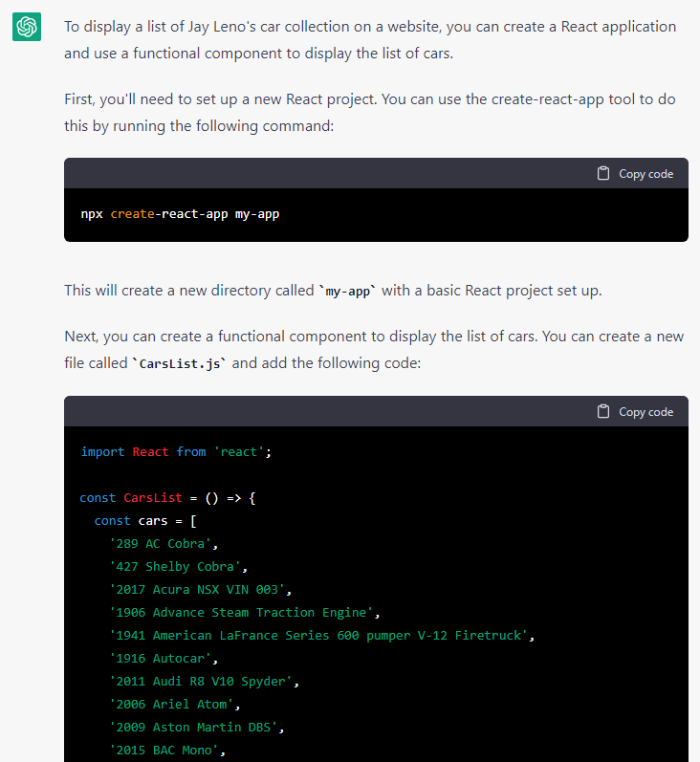Select the '2015 BAC Mono' entry

point(167,750)
